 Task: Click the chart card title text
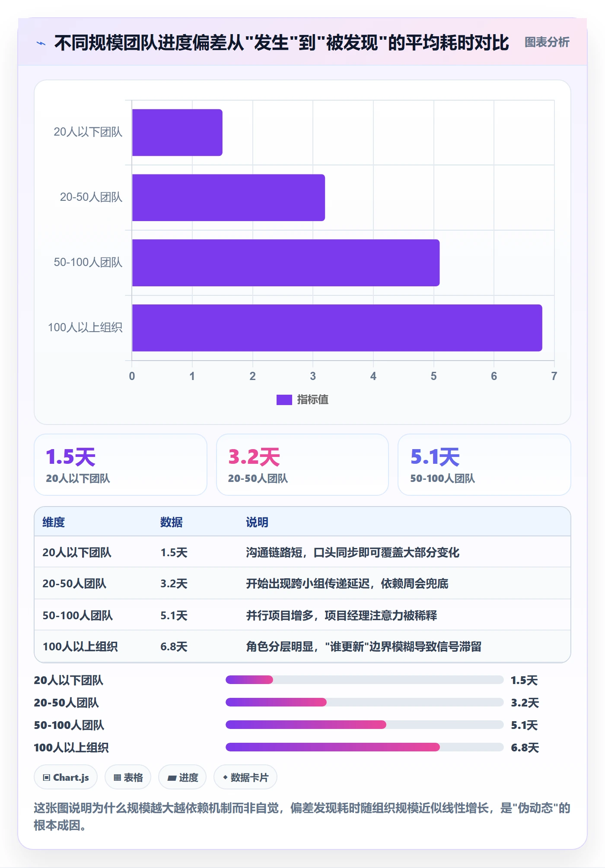(x=282, y=43)
